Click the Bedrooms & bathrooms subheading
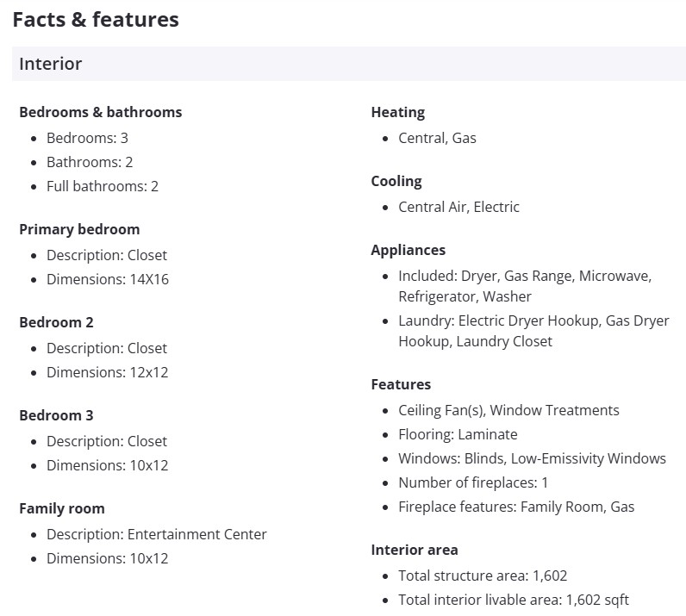Viewport: 686px width, 616px height. [100, 112]
